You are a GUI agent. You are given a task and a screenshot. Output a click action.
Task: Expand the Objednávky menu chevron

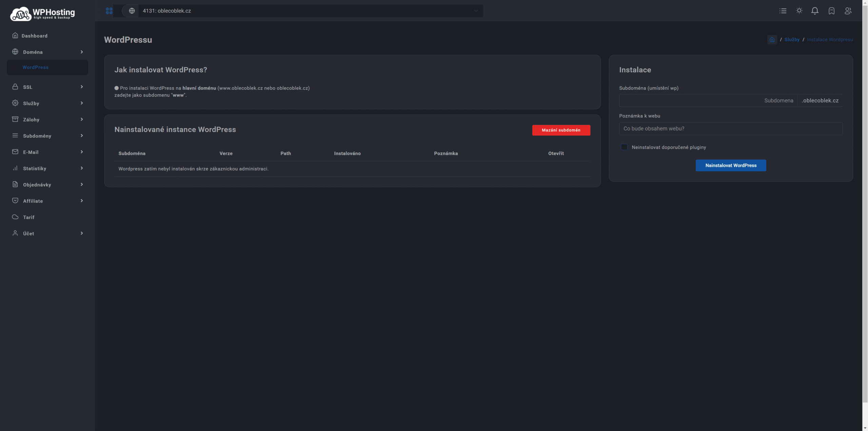click(x=82, y=184)
